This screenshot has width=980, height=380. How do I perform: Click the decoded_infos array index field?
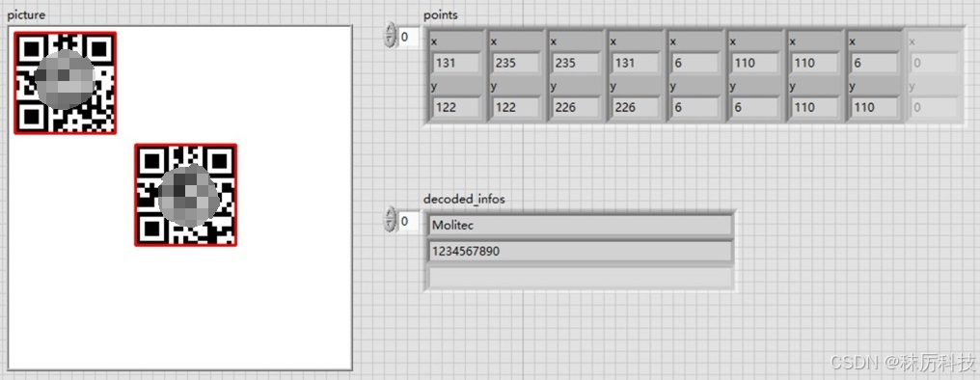tap(408, 221)
